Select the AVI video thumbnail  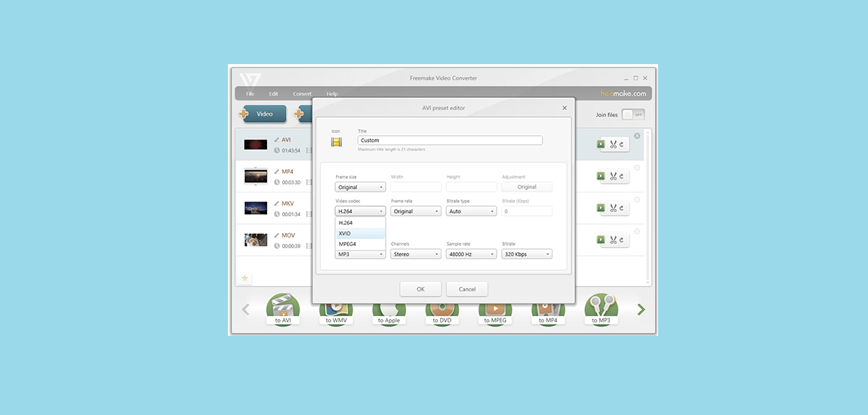click(x=256, y=144)
